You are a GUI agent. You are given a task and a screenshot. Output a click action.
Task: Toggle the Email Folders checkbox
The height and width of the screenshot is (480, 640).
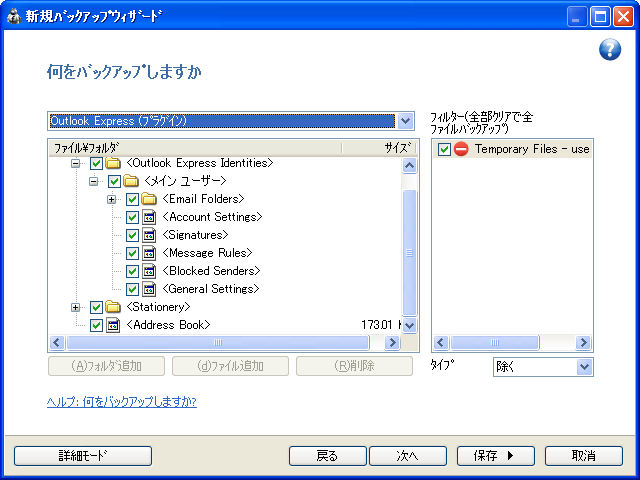click(x=132, y=199)
